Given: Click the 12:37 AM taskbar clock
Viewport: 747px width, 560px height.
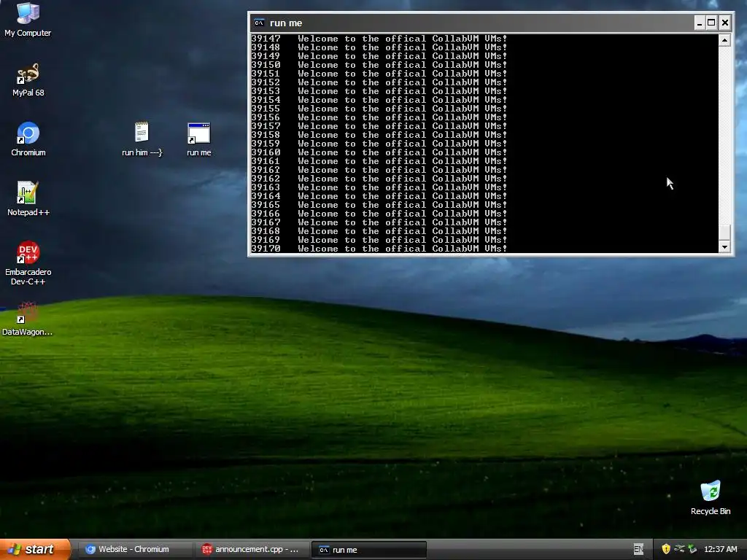Looking at the screenshot, I should pyautogui.click(x=720, y=549).
